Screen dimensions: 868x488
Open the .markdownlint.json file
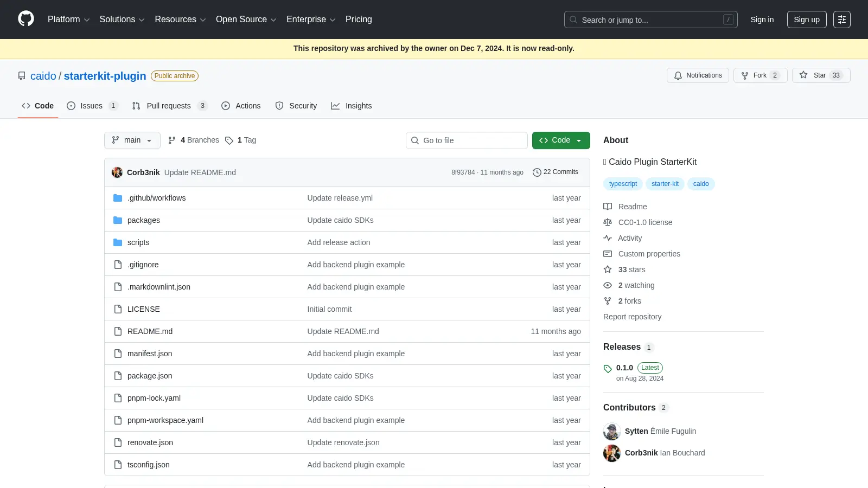pyautogui.click(x=159, y=287)
